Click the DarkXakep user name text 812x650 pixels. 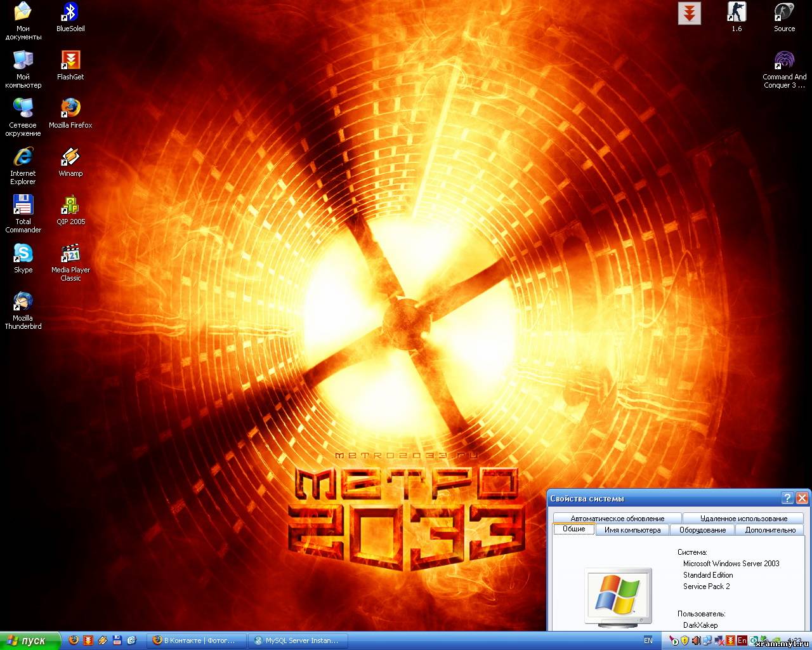[x=700, y=625]
